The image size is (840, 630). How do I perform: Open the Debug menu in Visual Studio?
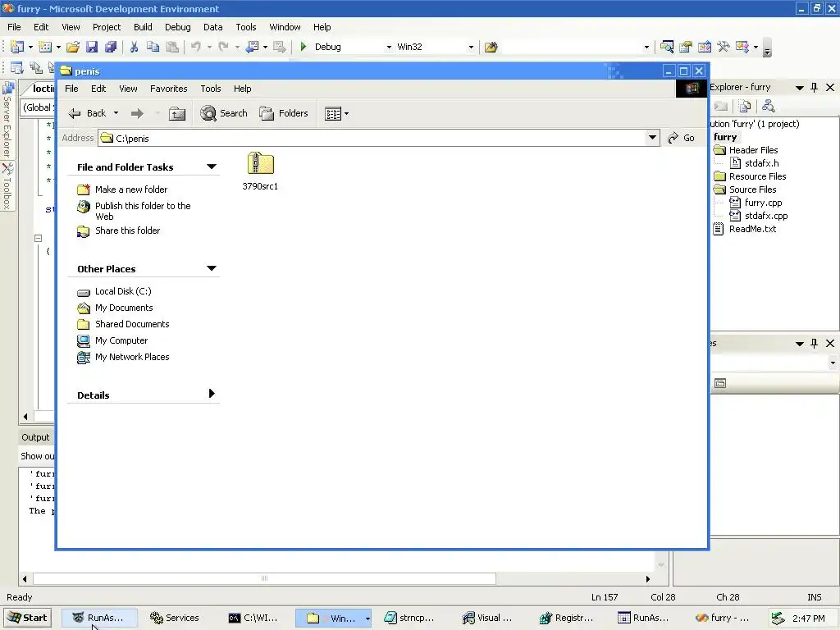click(x=177, y=27)
